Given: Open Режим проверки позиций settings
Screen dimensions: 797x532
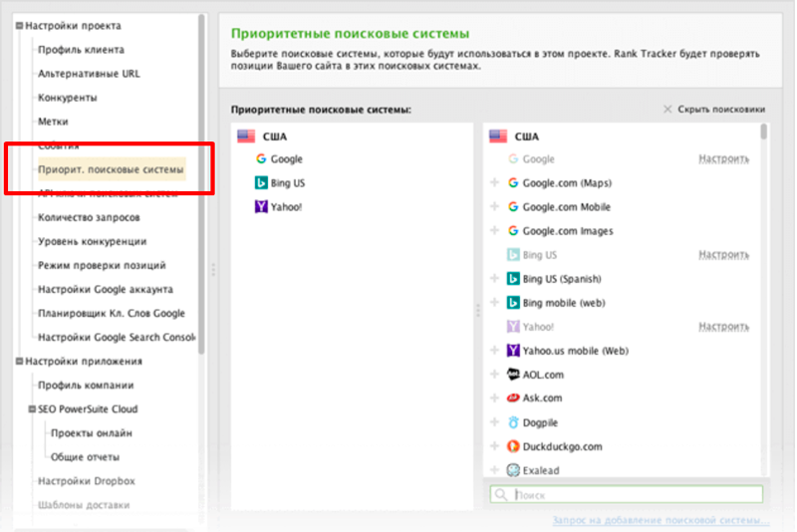Looking at the screenshot, I should (102, 265).
